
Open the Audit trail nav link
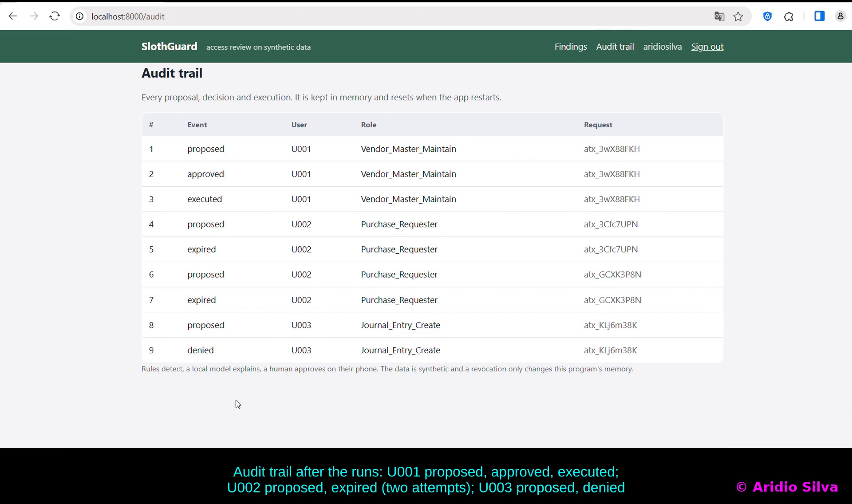coord(615,47)
